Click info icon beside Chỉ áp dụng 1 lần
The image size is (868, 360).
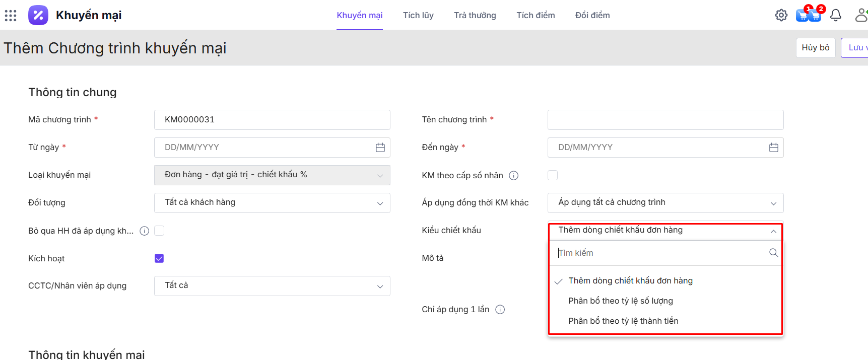(500, 310)
